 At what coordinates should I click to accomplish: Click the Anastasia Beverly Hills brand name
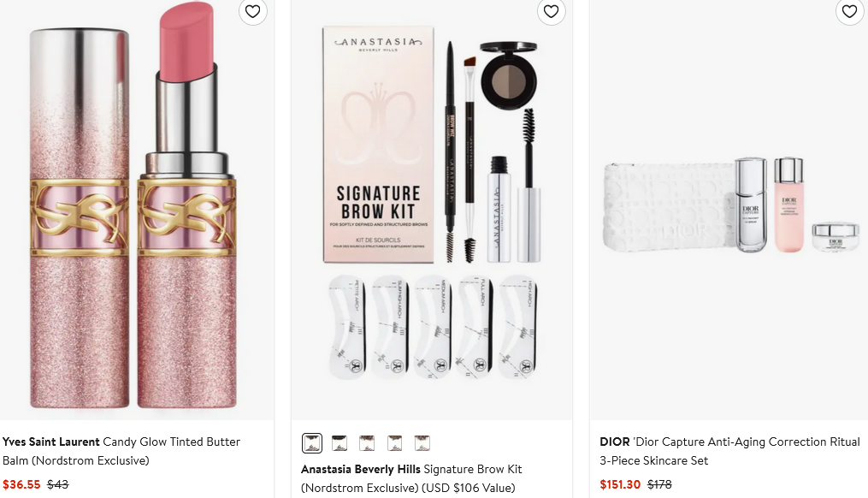click(x=360, y=469)
